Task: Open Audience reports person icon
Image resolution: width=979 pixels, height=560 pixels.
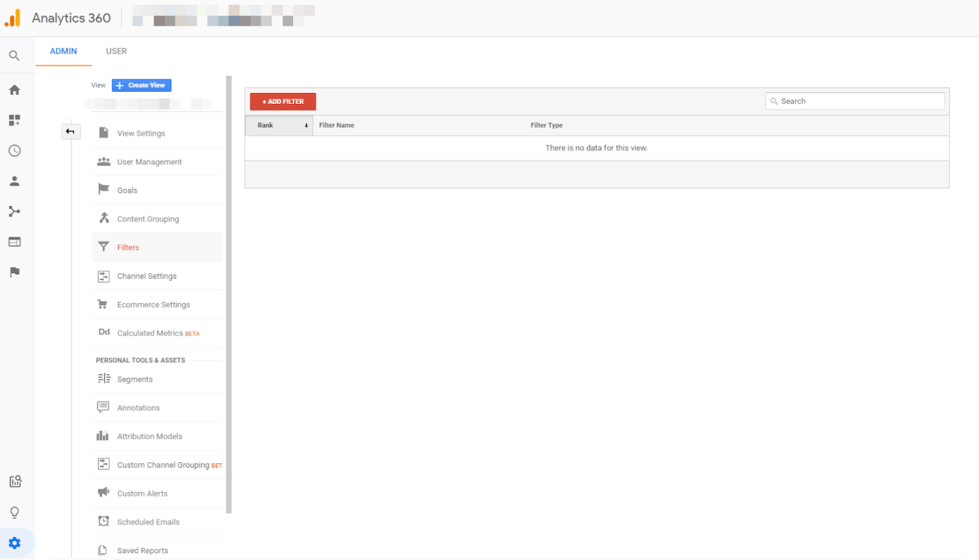Action: pos(14,181)
